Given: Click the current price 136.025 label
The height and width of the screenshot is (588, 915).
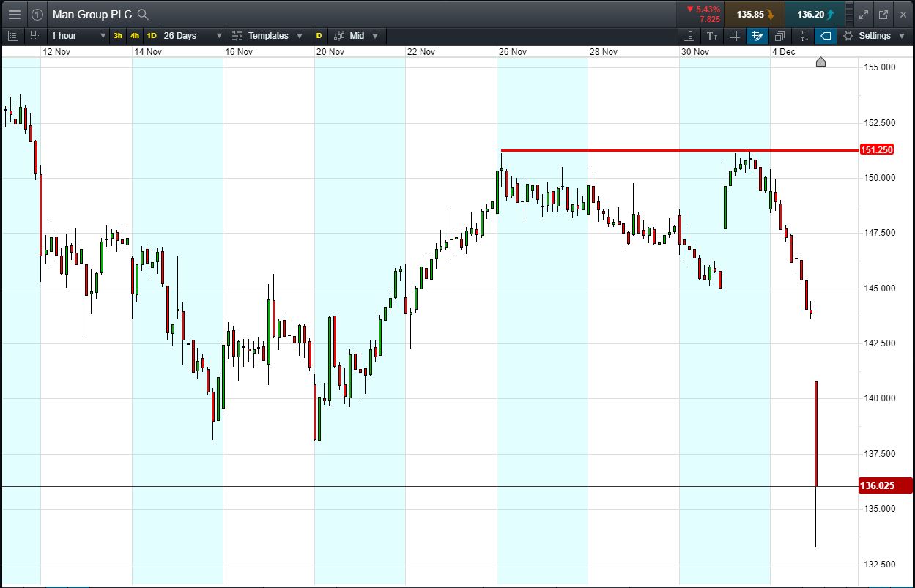Looking at the screenshot, I should point(885,485).
